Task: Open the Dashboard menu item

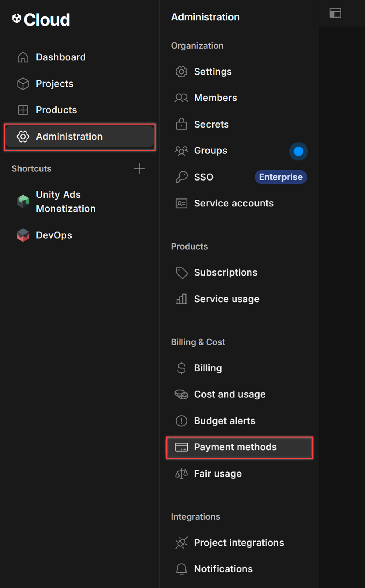Action: tap(80, 57)
